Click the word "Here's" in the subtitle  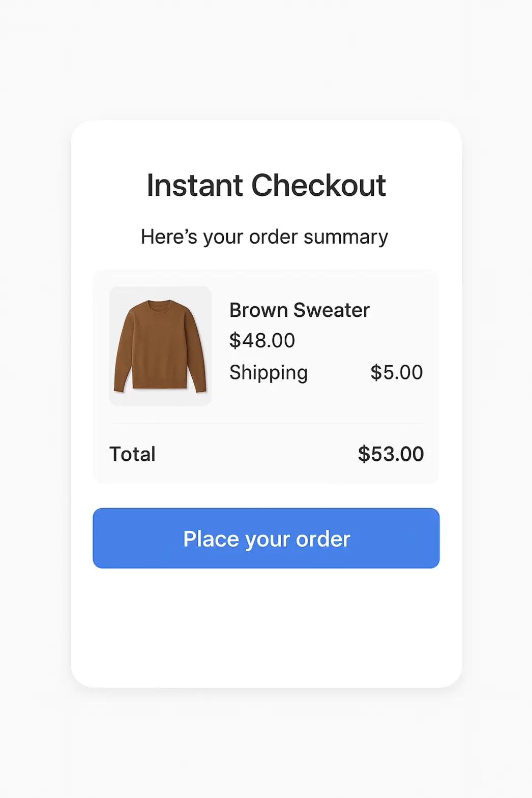coord(169,237)
